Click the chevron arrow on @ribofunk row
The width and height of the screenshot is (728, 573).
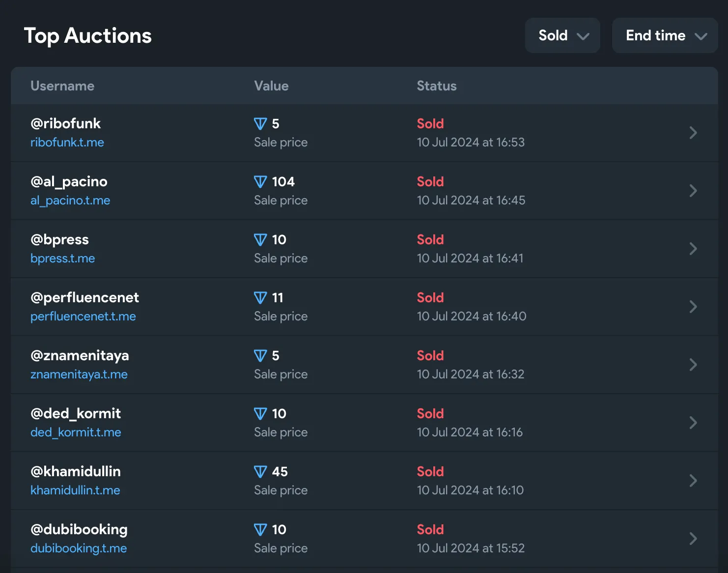point(693,133)
